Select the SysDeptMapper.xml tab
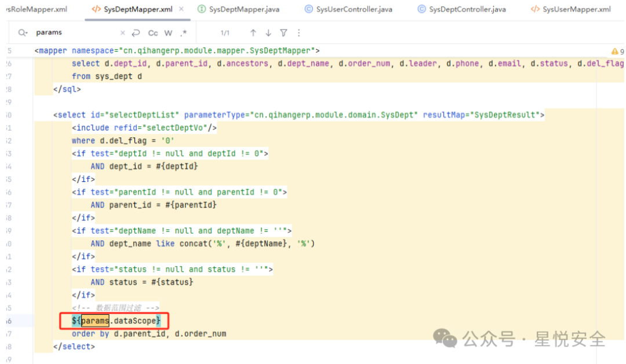The width and height of the screenshot is (626, 364). 138,9
